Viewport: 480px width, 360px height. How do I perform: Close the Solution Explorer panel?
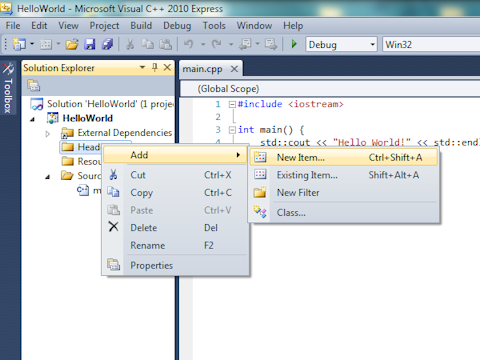(167, 68)
